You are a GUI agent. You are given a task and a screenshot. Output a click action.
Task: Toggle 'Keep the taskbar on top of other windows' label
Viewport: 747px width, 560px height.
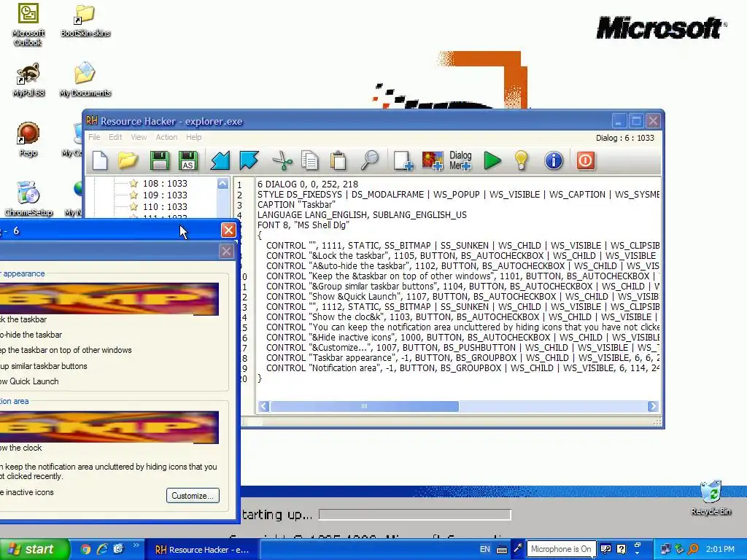(66, 350)
